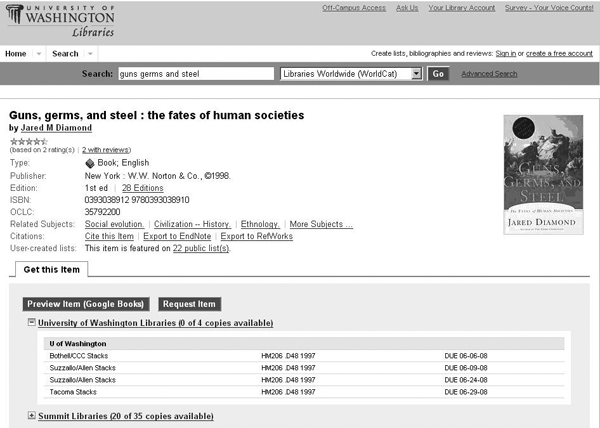Image resolution: width=600 pixels, height=428 pixels.
Task: Open Your Library Account link
Action: (x=461, y=8)
